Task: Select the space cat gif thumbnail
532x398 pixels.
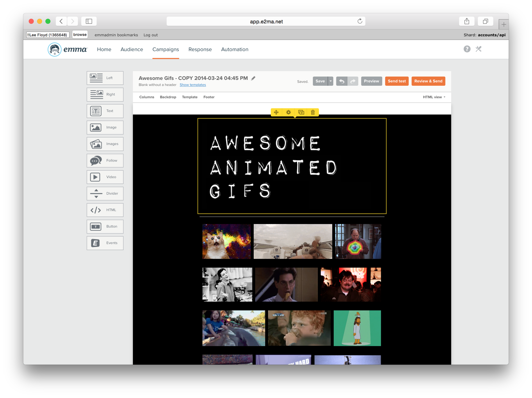Action: click(x=226, y=241)
